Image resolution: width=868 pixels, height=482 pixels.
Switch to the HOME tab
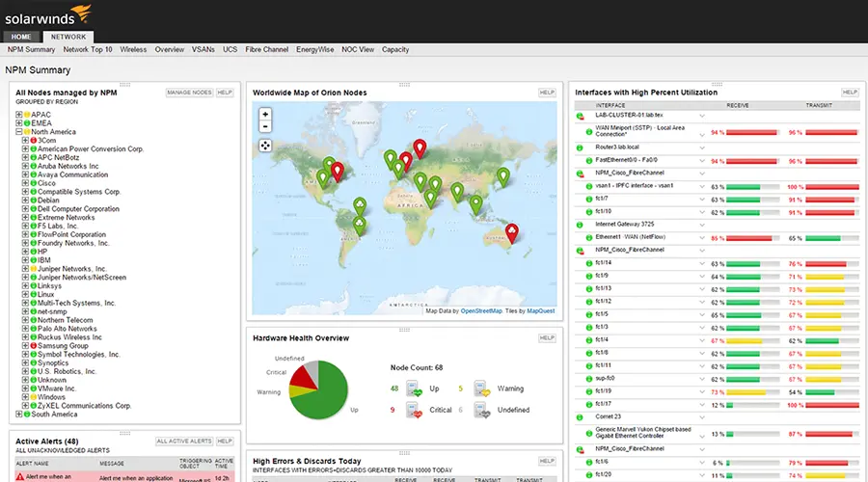coord(21,37)
